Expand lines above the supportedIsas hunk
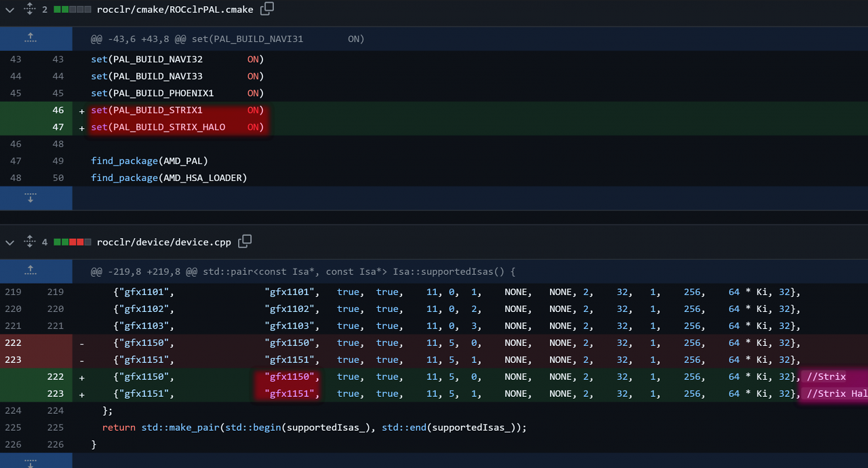The height and width of the screenshot is (468, 868). tap(30, 271)
